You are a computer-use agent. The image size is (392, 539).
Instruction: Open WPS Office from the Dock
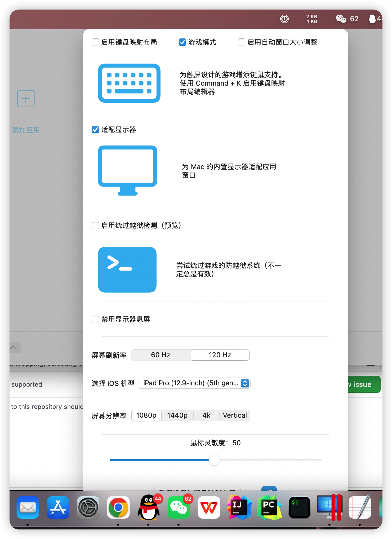[x=209, y=507]
